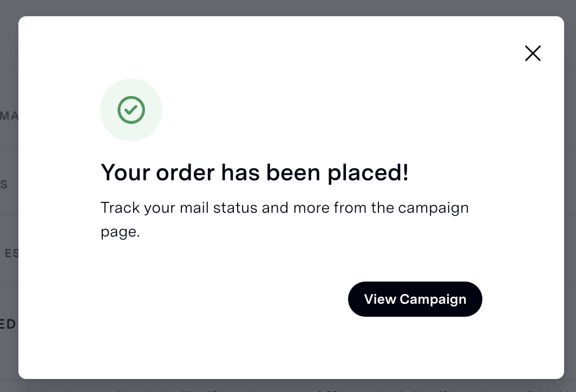Select the 'Your order has been placed!' heading
This screenshot has width=576, height=392.
click(254, 172)
